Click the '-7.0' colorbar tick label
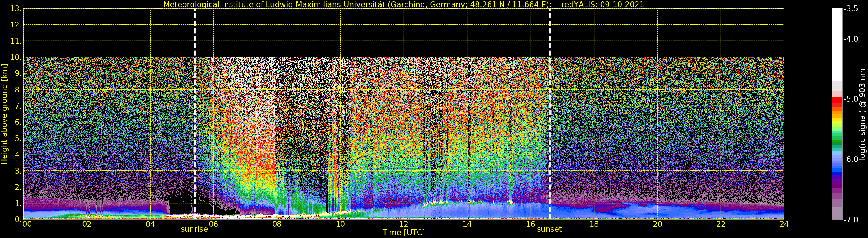The height and width of the screenshot is (238, 868). pos(851,220)
